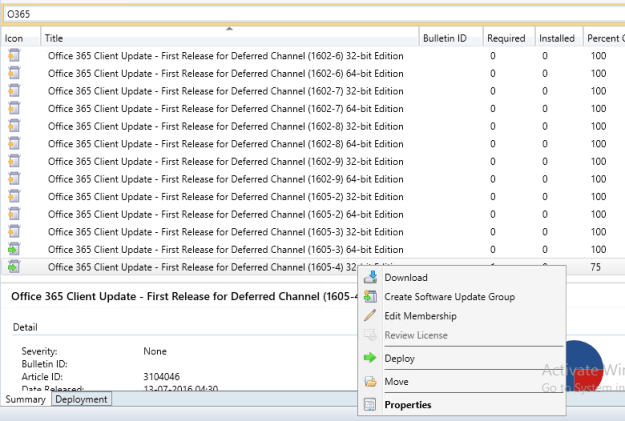Switch to the Deployment tab
The width and height of the screenshot is (625, 421).
pyautogui.click(x=81, y=399)
